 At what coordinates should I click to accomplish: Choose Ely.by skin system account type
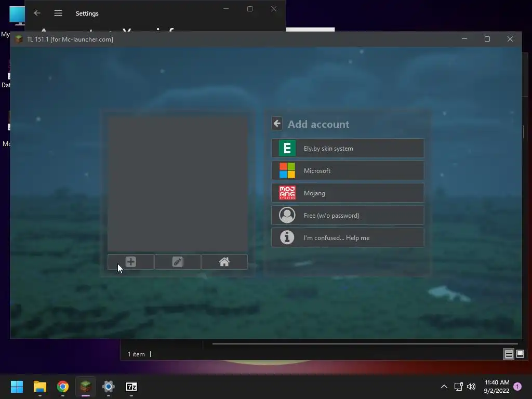348,148
